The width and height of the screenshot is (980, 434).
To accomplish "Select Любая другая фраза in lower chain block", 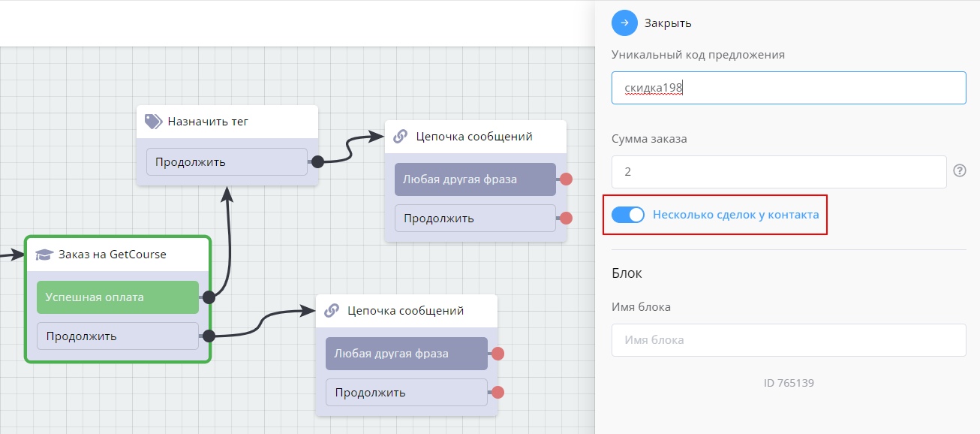I will click(406, 354).
